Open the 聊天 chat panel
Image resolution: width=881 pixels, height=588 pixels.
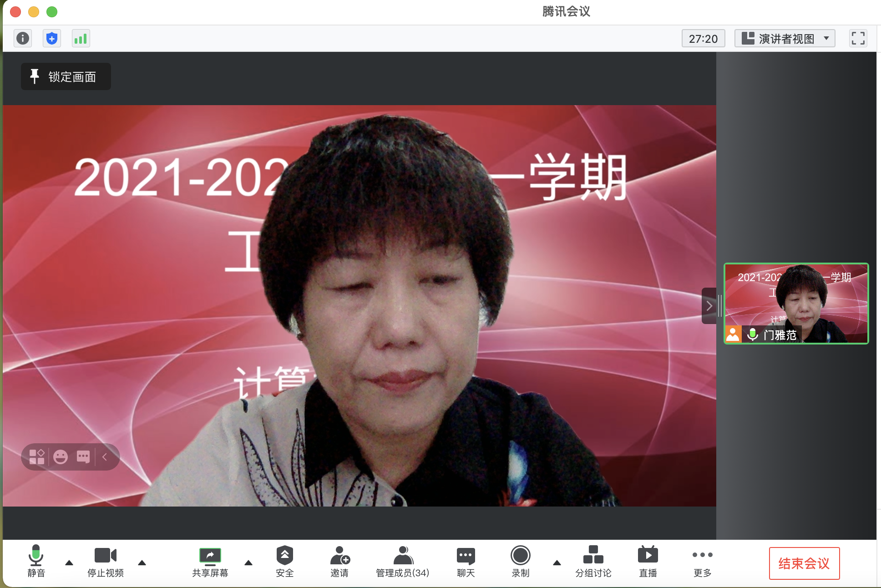(466, 561)
